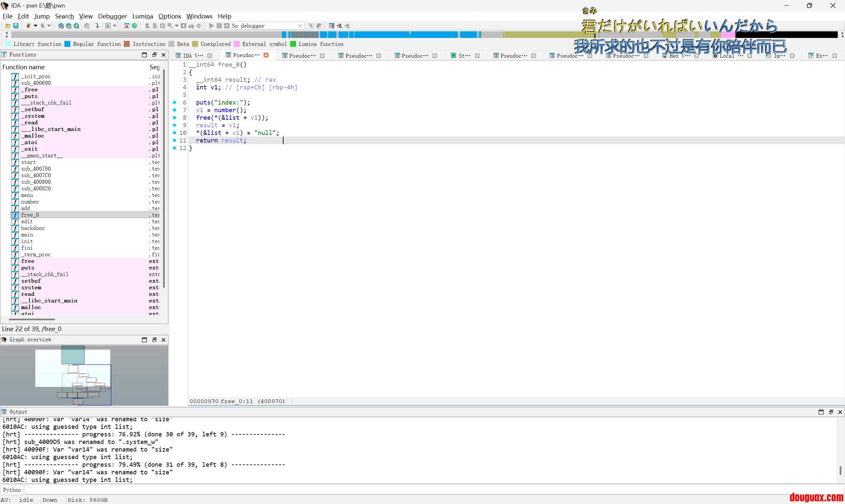Viewport: 845px width, 504px height.
Task: Select the backdoor function in list
Action: (x=33, y=228)
